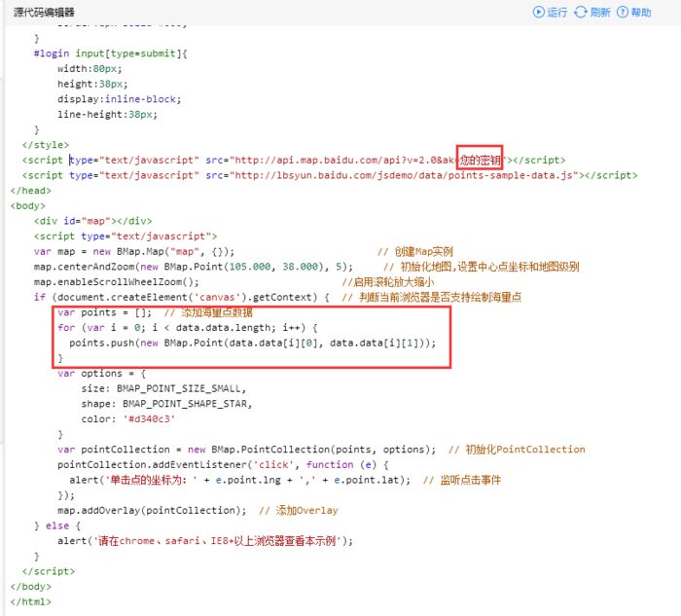681x616 pixels.
Task: Click the color '#d340c3' value
Action: coord(149,418)
